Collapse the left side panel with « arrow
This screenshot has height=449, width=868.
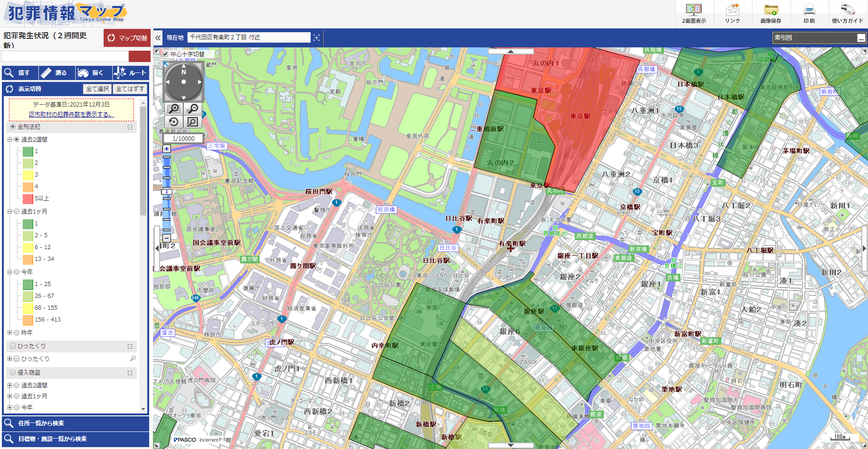pyautogui.click(x=158, y=37)
